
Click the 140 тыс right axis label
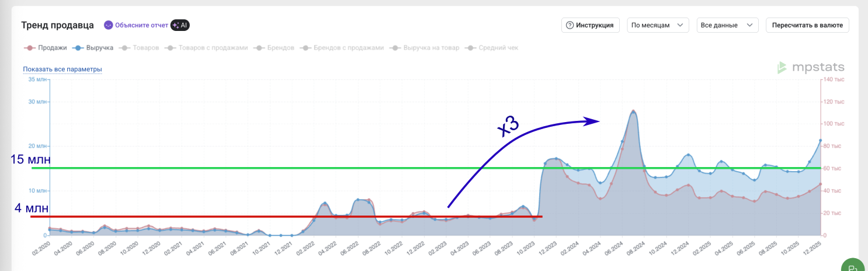coord(835,79)
